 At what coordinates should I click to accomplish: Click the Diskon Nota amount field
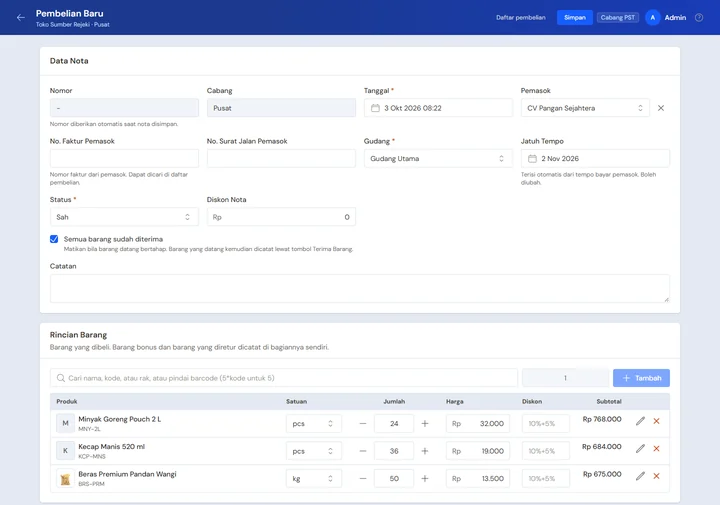click(281, 217)
